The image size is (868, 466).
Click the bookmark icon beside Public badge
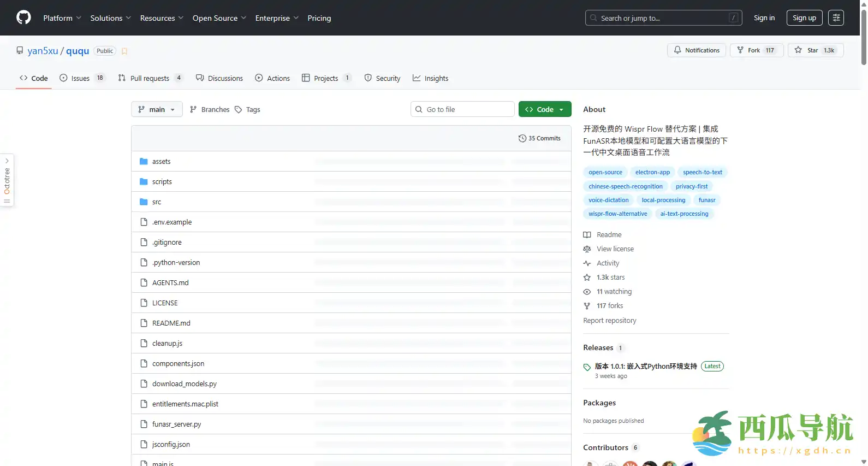pos(124,51)
